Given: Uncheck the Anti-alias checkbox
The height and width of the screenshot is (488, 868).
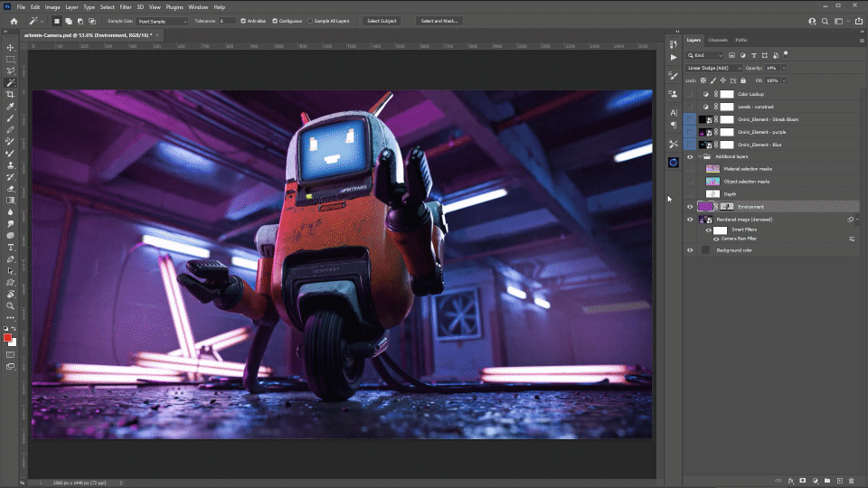Looking at the screenshot, I should click(x=242, y=20).
